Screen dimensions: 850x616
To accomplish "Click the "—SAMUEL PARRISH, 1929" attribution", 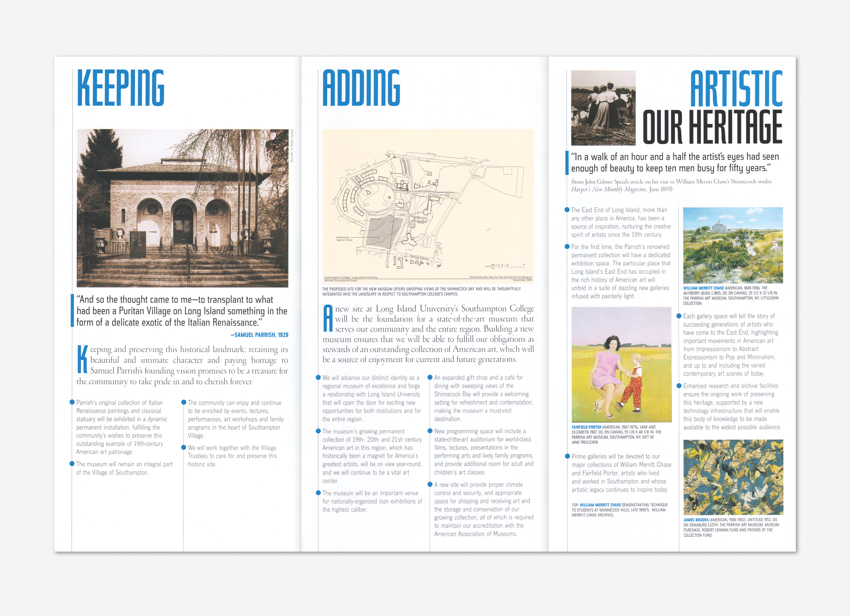I will (259, 335).
